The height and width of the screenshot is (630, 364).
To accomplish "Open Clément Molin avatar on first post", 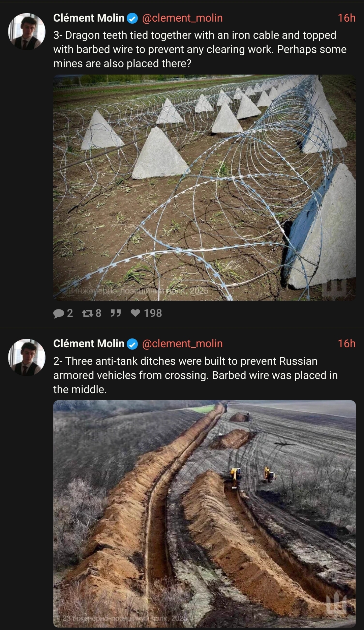I will (27, 31).
